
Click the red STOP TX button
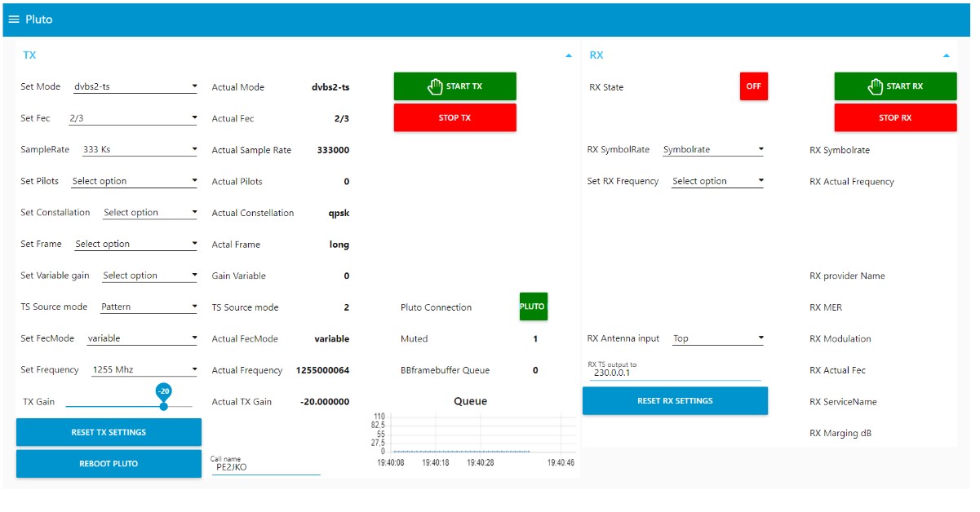[x=455, y=117]
